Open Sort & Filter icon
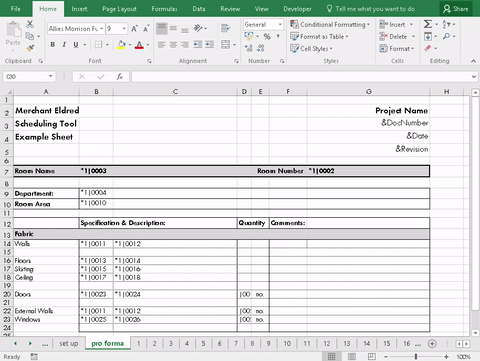 tap(446, 24)
